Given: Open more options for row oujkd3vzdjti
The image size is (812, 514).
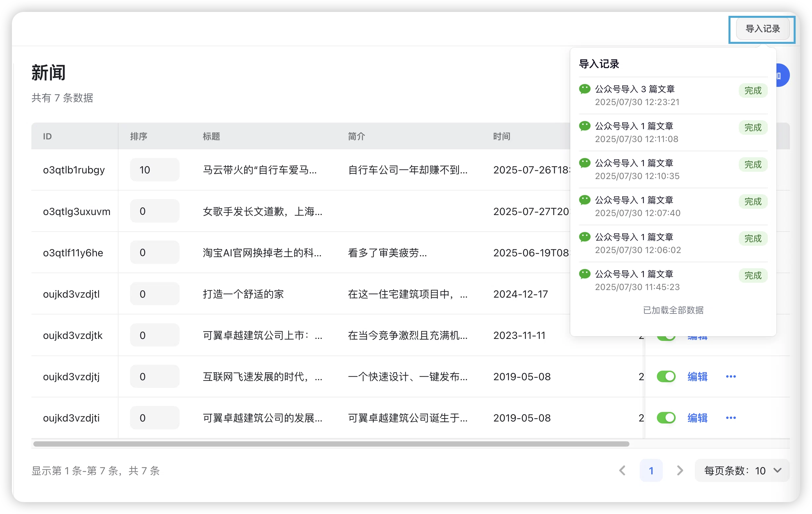Looking at the screenshot, I should pos(730,418).
